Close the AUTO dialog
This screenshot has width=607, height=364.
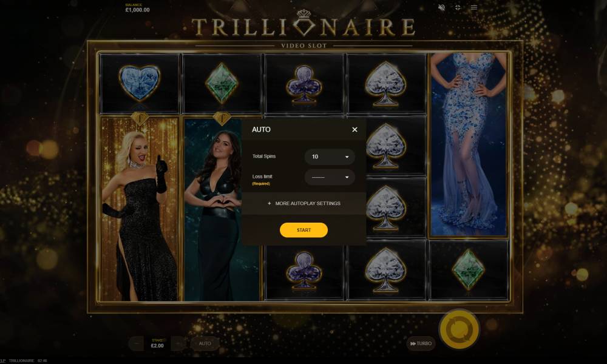(x=354, y=130)
